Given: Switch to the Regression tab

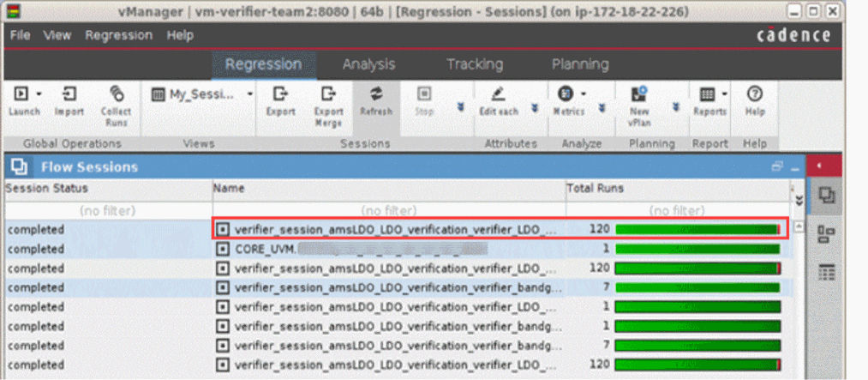Looking at the screenshot, I should 264,64.
